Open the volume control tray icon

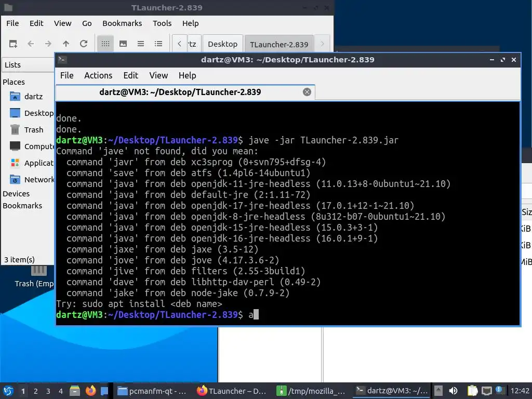click(453, 391)
